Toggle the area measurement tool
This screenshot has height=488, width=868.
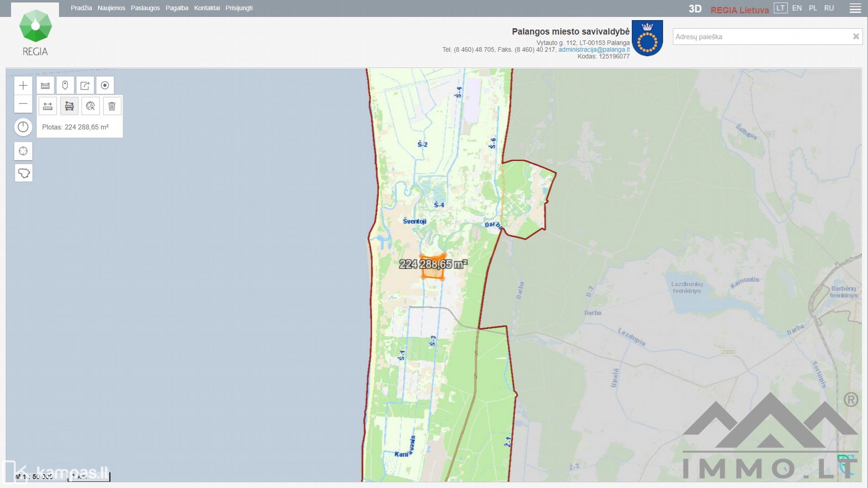[x=69, y=106]
